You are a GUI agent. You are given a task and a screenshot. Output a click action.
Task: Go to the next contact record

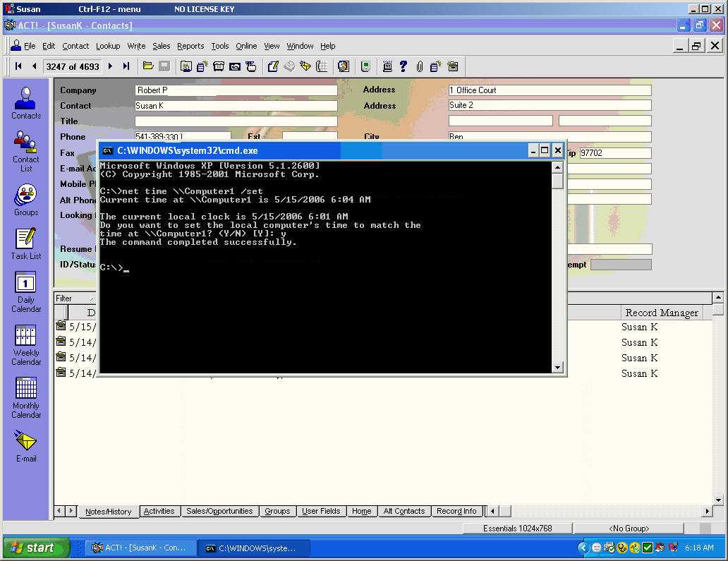(111, 66)
